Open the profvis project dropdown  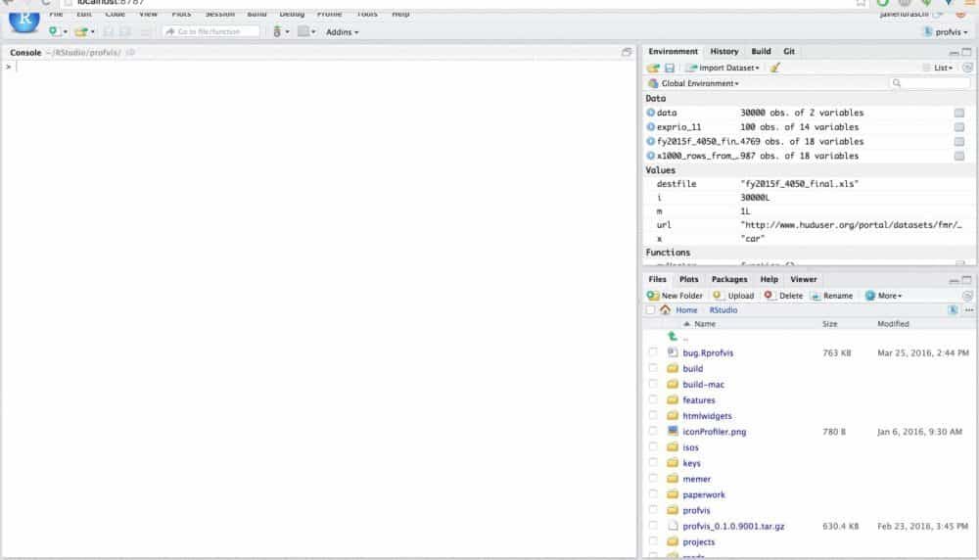946,32
